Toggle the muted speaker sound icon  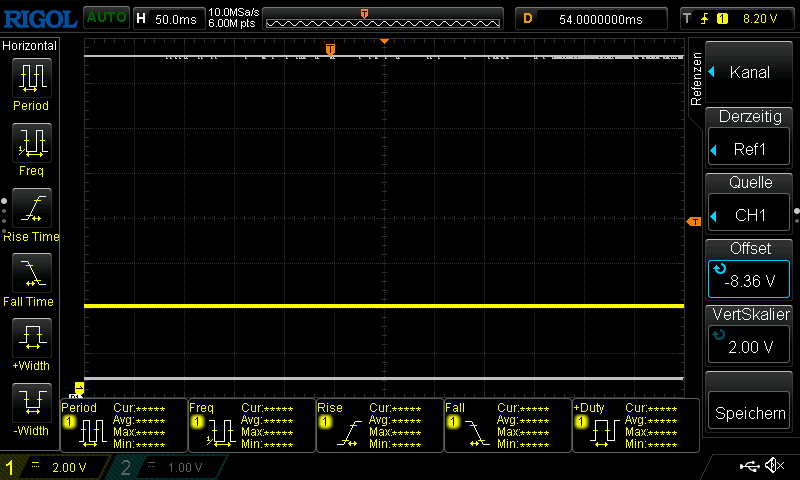[x=774, y=466]
